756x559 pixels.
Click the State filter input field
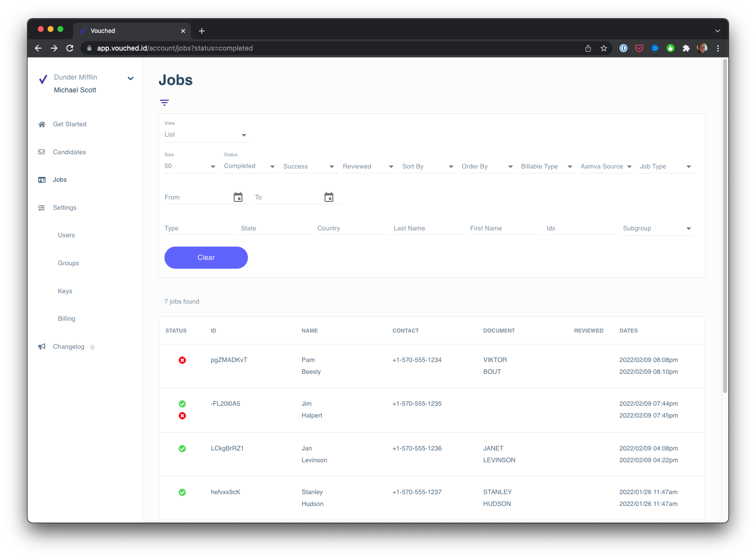(x=276, y=228)
